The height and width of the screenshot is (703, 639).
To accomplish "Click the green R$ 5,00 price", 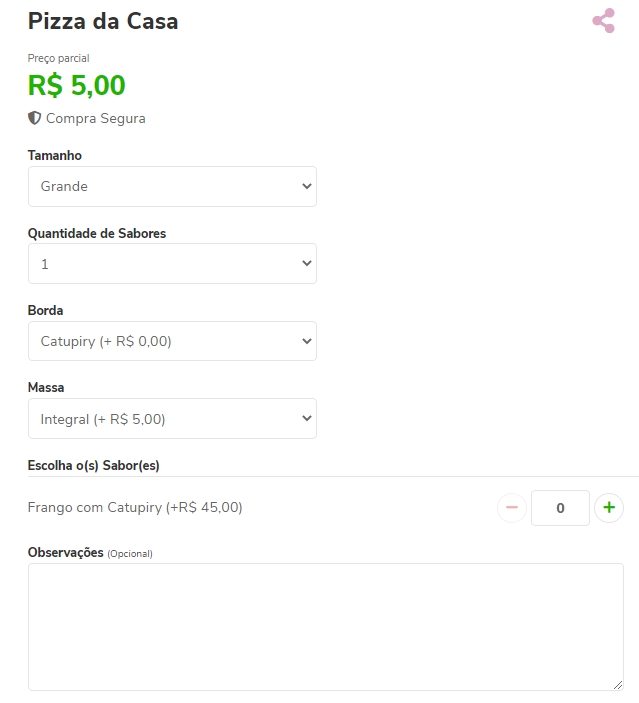I will 77,86.
